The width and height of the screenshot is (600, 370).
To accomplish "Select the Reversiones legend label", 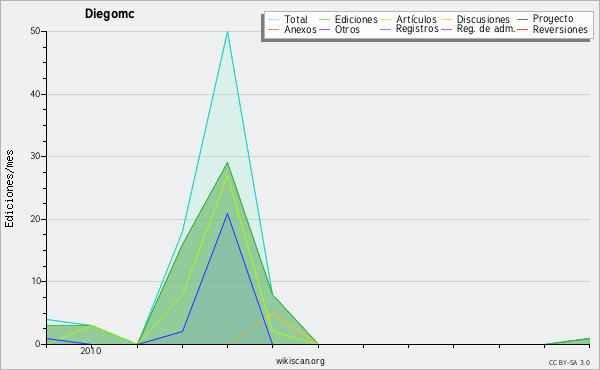I will [x=560, y=29].
